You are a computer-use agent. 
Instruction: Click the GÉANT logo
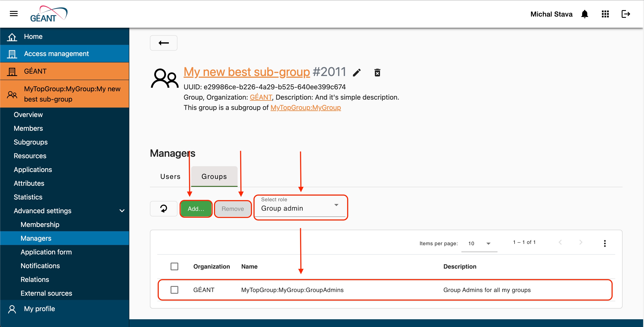pyautogui.click(x=49, y=14)
